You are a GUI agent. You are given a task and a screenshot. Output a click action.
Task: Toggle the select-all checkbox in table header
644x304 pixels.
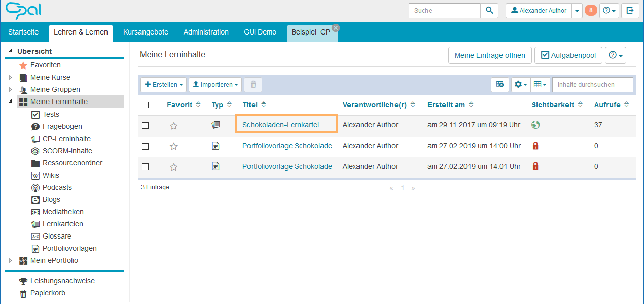pyautogui.click(x=146, y=105)
